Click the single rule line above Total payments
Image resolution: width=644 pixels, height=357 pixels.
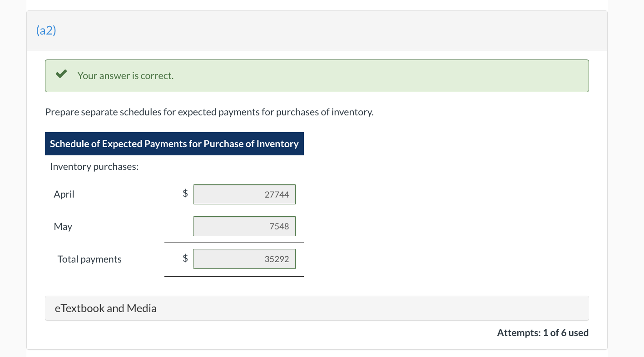pos(234,243)
